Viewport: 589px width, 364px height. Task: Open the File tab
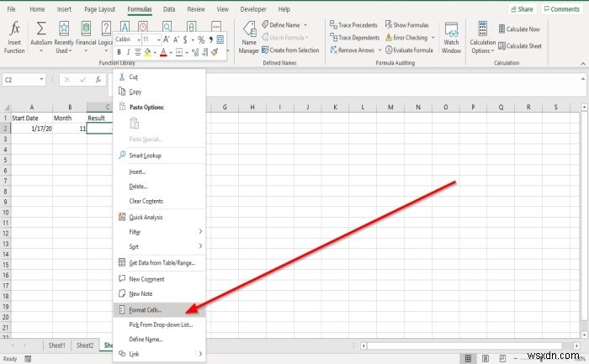point(11,9)
